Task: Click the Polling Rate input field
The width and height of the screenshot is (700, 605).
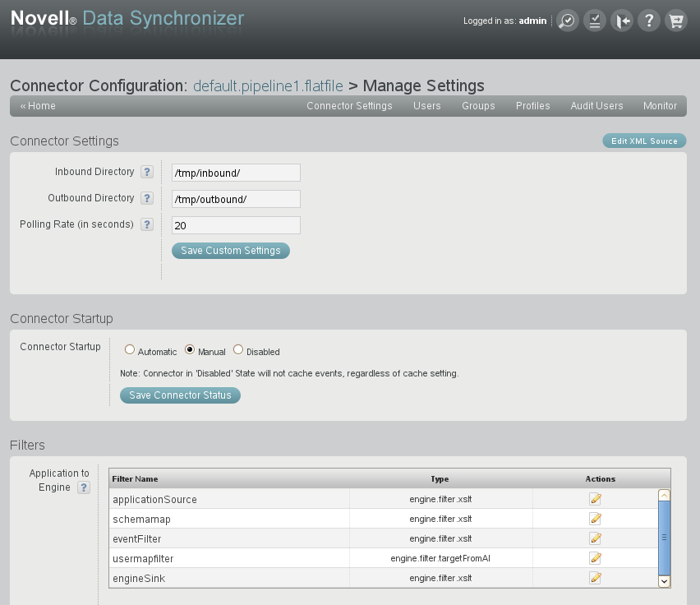Action: 236,225
